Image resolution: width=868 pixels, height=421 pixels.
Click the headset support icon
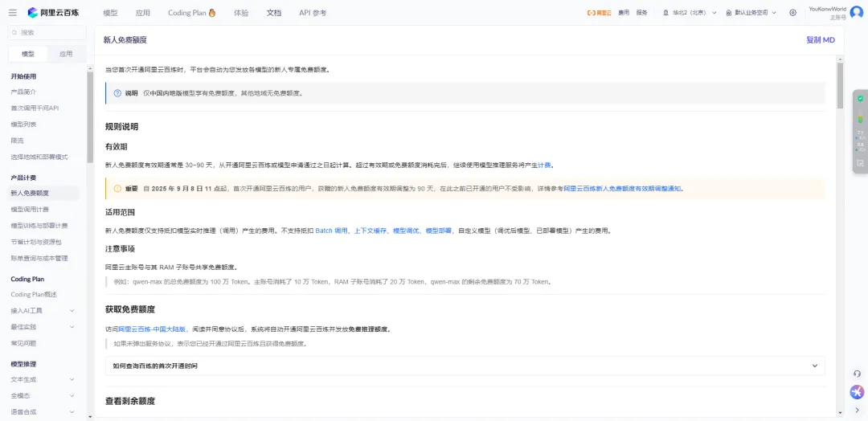[857, 374]
